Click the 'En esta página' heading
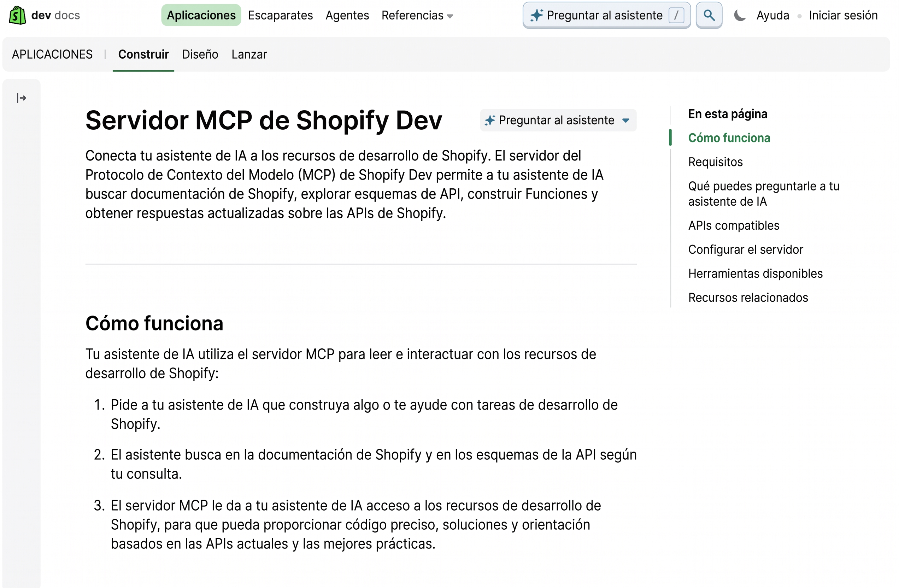This screenshot has height=588, width=899. 728,114
